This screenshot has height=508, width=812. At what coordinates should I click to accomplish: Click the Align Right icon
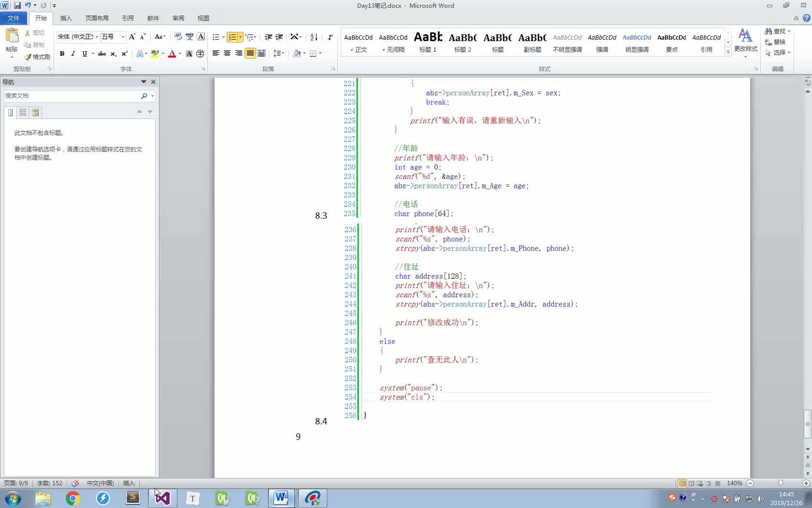(239, 53)
